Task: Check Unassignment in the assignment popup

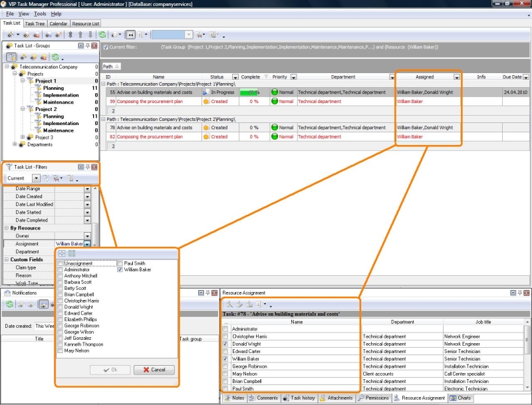Action: (61, 263)
